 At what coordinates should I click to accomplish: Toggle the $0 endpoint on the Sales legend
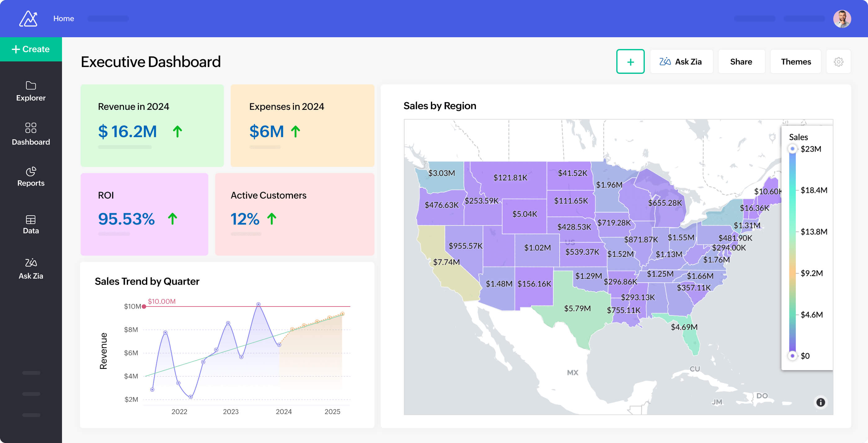click(793, 355)
